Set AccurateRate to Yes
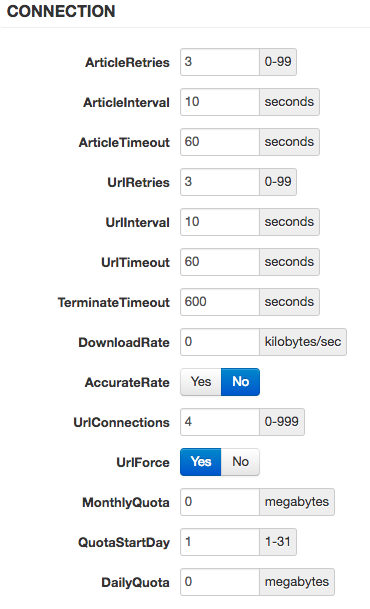The image size is (370, 609). 201,382
